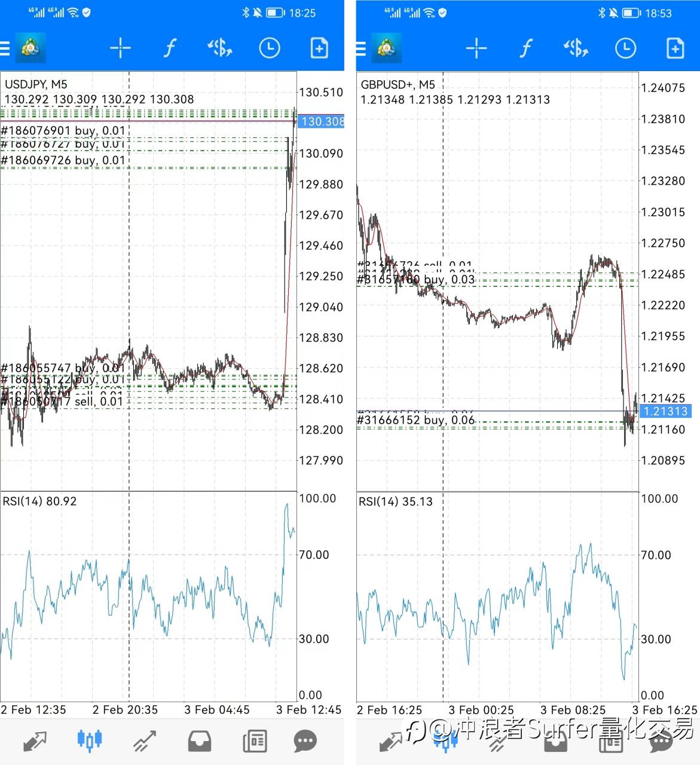Create a new order from the USDJPY toolbar
Image resolution: width=700 pixels, height=765 pixels.
point(319,48)
